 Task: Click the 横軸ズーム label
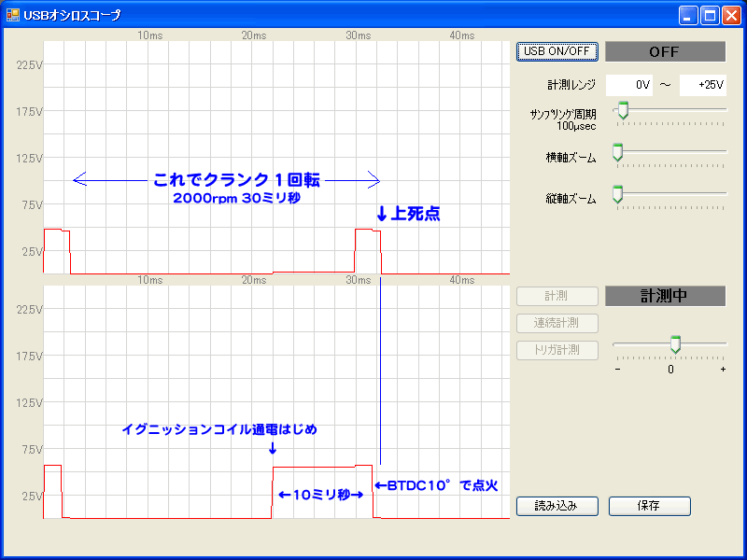571,158
